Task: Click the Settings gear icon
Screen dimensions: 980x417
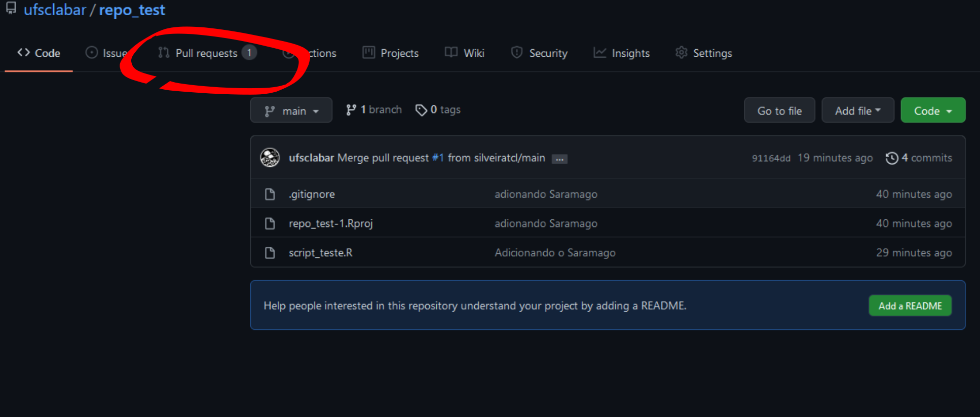Action: [x=682, y=52]
